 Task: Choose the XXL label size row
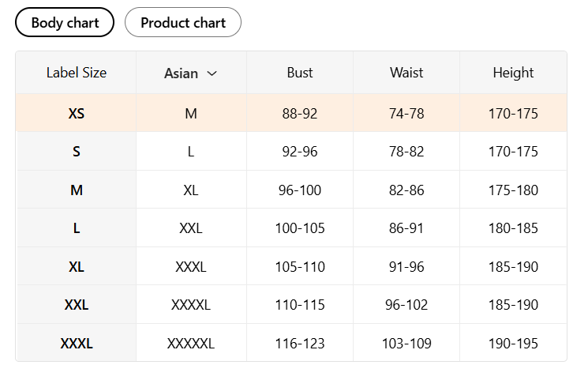291,304
